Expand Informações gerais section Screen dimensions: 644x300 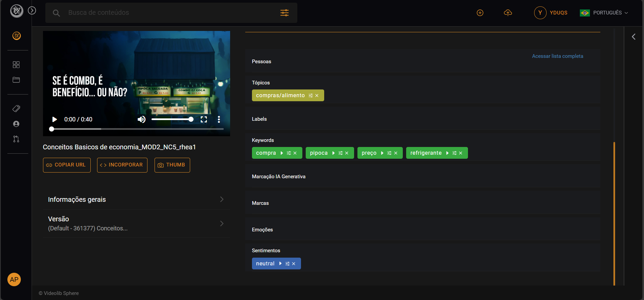tap(136, 199)
